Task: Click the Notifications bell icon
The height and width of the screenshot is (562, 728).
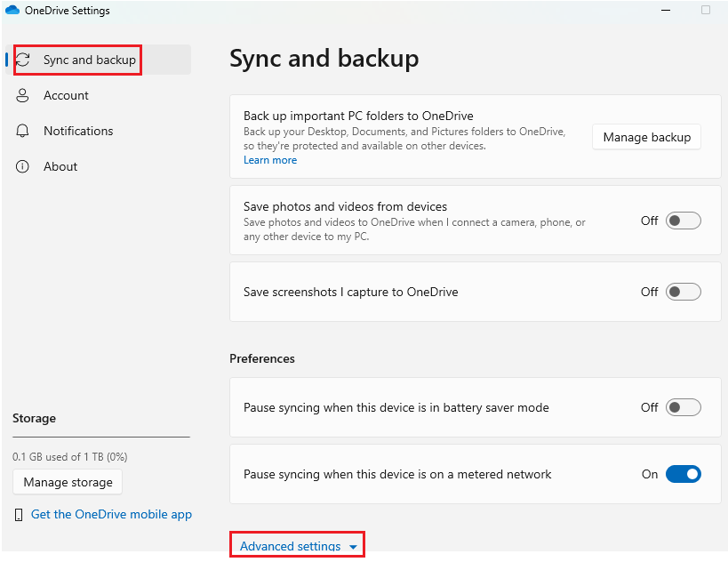Action: click(23, 131)
